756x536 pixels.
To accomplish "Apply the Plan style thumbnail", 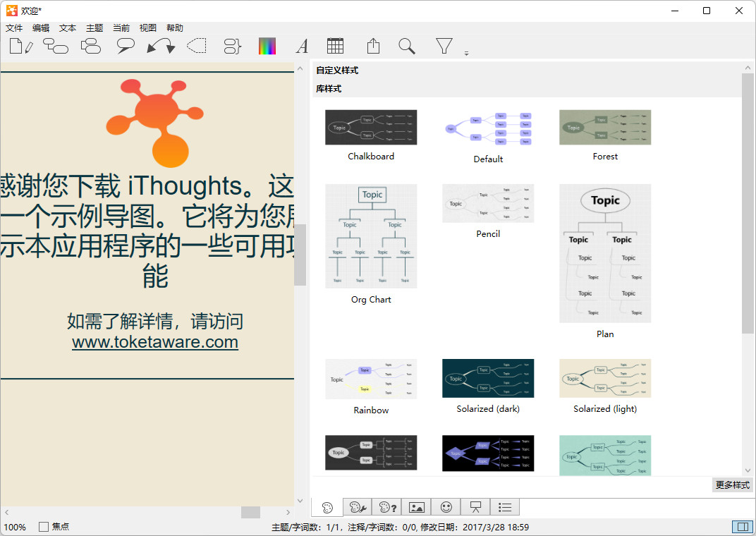I will (605, 253).
